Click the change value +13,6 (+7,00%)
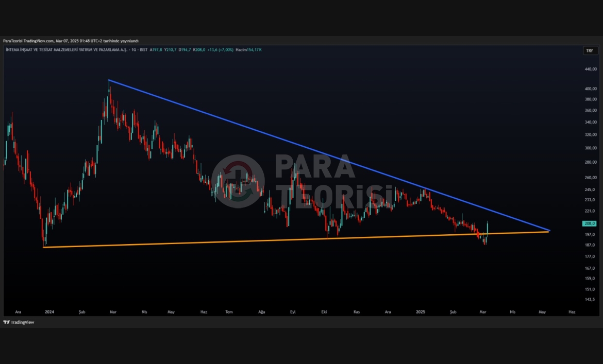This screenshot has width=603, height=364. pos(221,49)
